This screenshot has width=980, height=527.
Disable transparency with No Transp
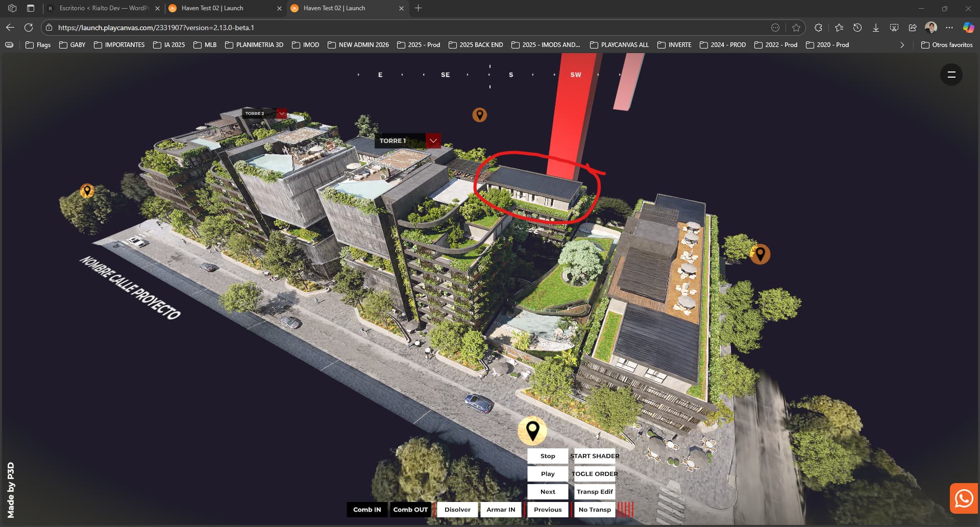tap(594, 510)
